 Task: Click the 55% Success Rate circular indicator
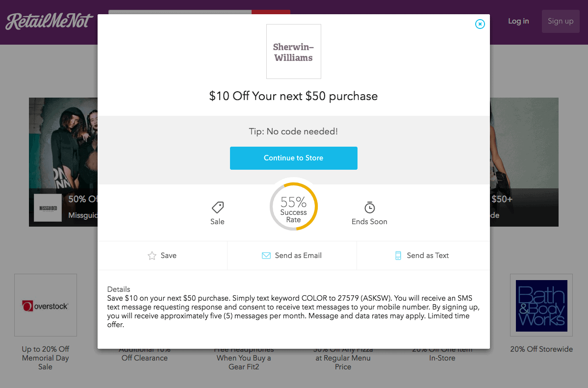click(x=294, y=207)
